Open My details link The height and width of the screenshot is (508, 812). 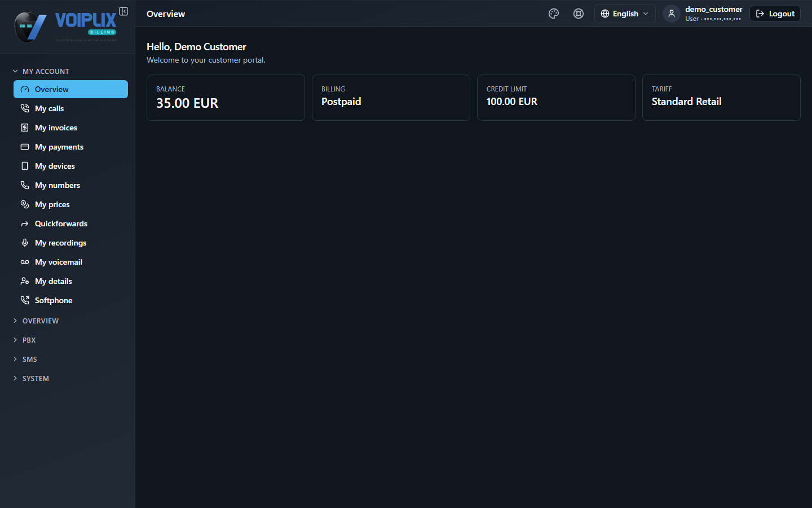click(x=70, y=281)
